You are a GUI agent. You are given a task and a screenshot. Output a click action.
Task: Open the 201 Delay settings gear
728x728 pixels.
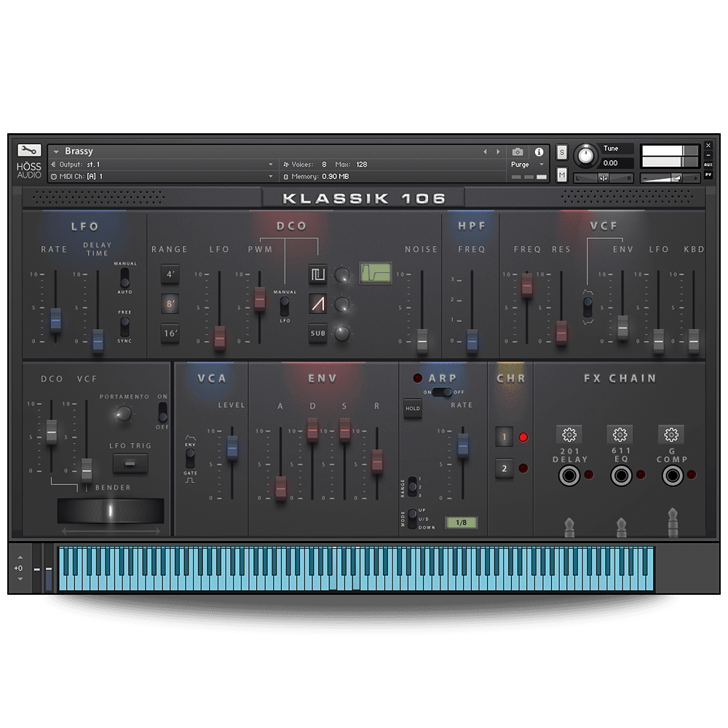pos(569,435)
